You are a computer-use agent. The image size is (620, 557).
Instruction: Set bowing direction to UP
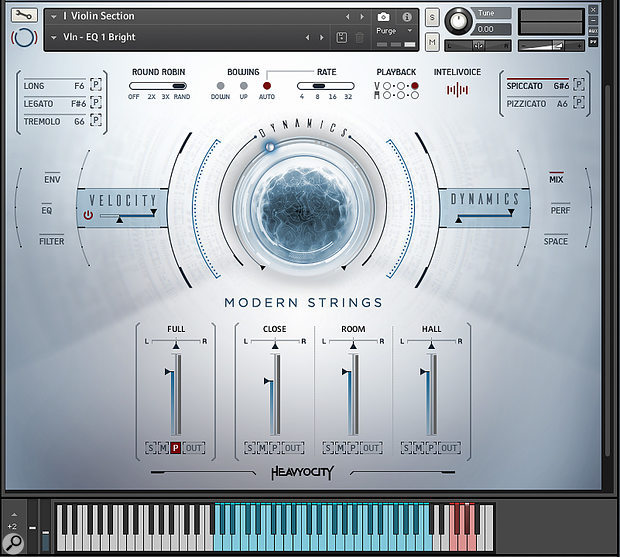tap(244, 86)
